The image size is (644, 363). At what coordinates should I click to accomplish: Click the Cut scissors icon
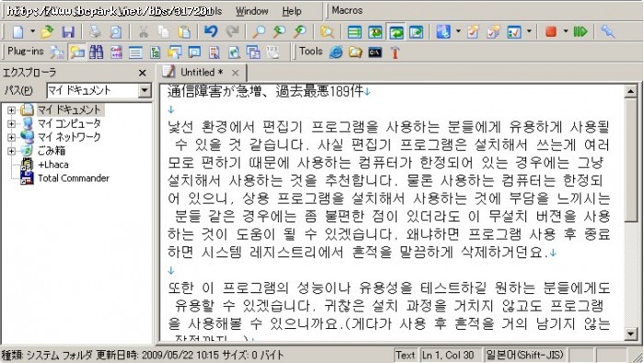tap(144, 32)
